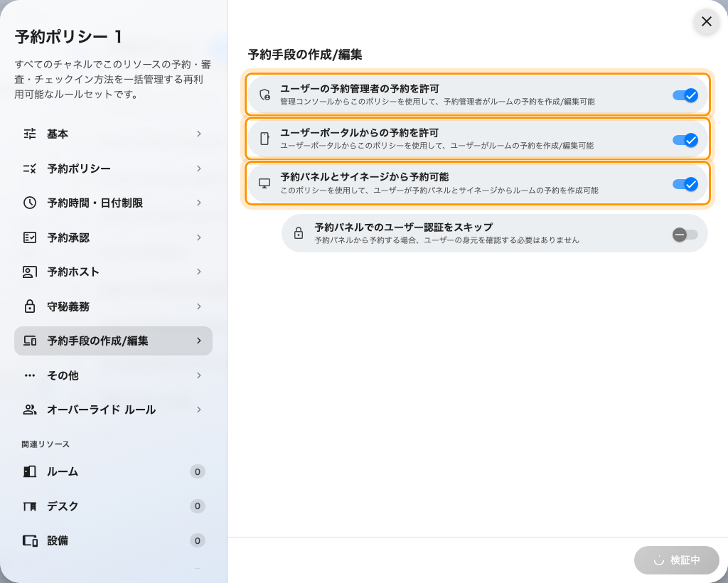This screenshot has width=728, height=583.
Task: Click the lock icon in ユーザー認証をスキップ row
Action: (299, 232)
